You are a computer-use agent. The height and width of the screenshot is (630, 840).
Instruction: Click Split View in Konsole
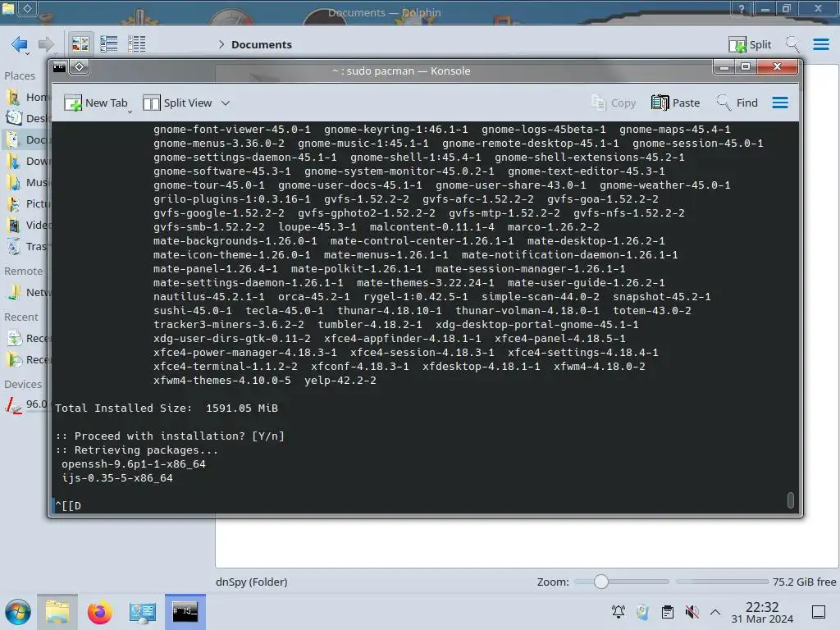tap(178, 103)
